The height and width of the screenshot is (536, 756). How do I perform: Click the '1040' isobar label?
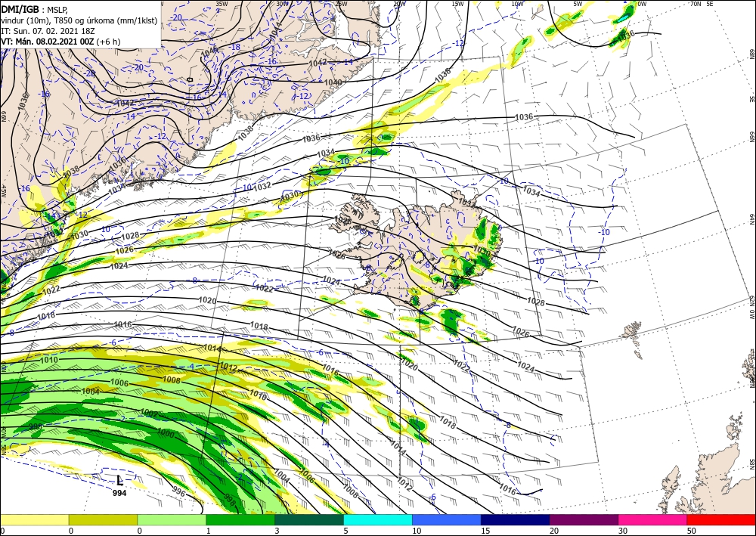click(x=333, y=82)
